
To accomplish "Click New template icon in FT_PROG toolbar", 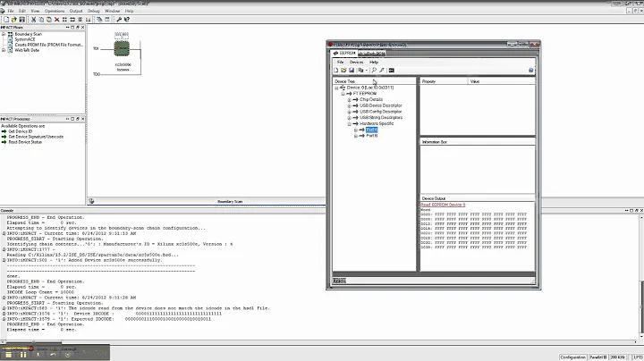I will tap(336, 71).
